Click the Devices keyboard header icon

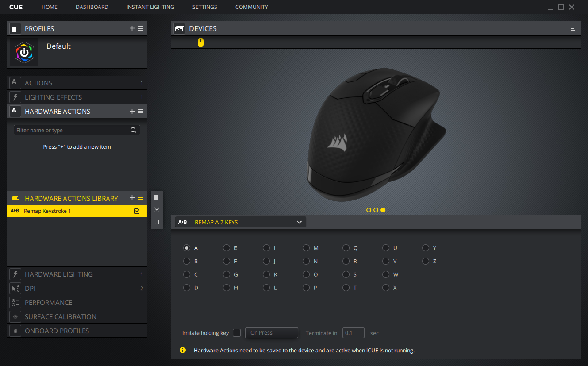coord(180,28)
